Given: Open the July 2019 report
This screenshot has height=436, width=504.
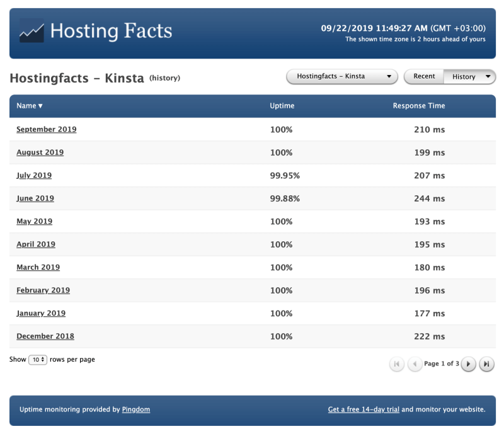Looking at the screenshot, I should click(x=34, y=175).
